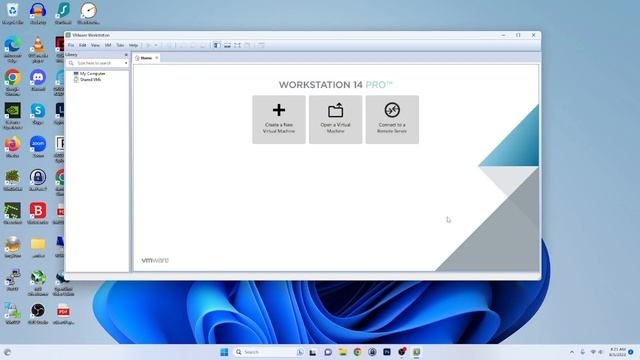This screenshot has width=640, height=360.
Task: Open the Help menu
Action: click(x=133, y=45)
